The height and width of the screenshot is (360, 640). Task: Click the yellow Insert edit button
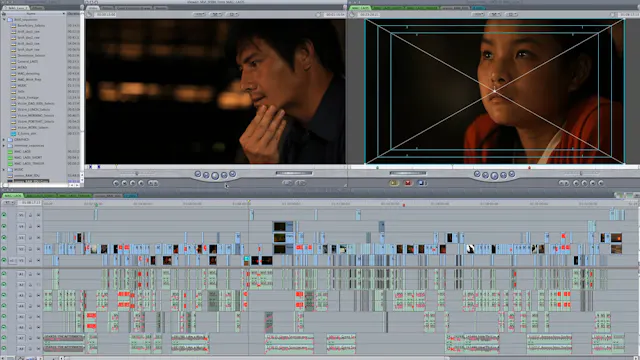pyautogui.click(x=393, y=183)
